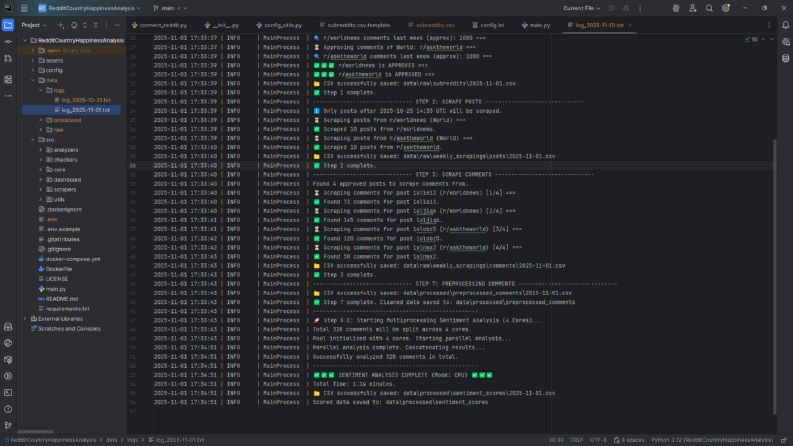This screenshot has width=793, height=446.
Task: Click the Python 3.12 interpreter widget
Action: [x=712, y=440]
